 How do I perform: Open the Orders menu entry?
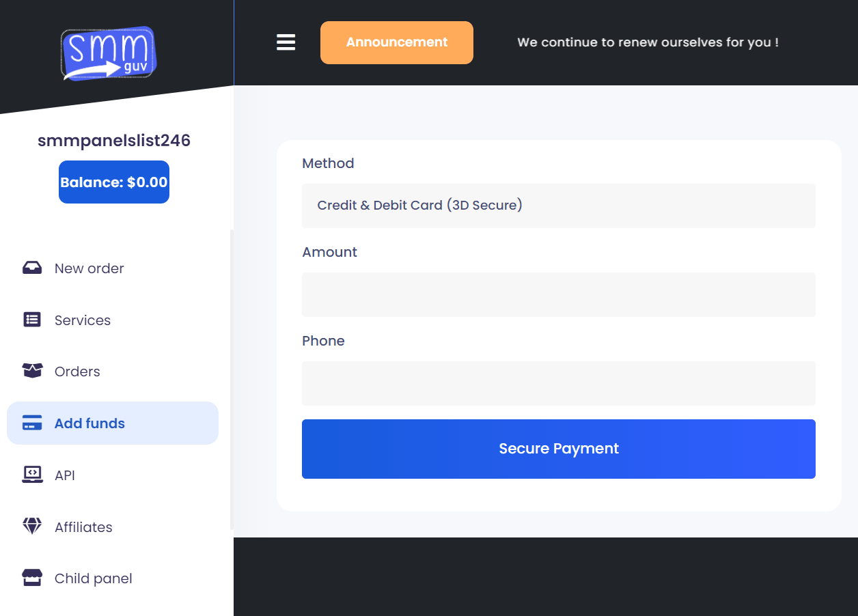[77, 372]
